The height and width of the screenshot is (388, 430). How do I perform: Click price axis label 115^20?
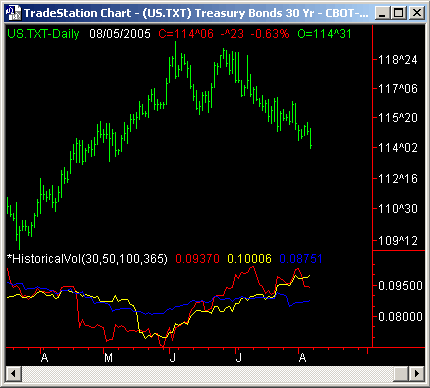(398, 118)
